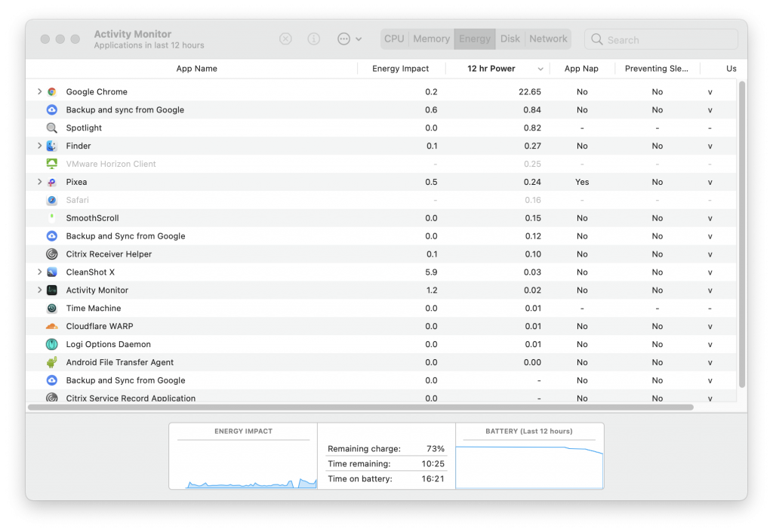Click the Time remaining 10:25 value
The width and height of the screenshot is (773, 532).
(433, 463)
